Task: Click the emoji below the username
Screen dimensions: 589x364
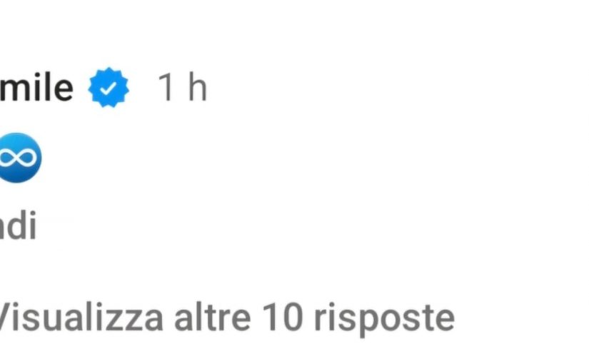Action: click(20, 158)
